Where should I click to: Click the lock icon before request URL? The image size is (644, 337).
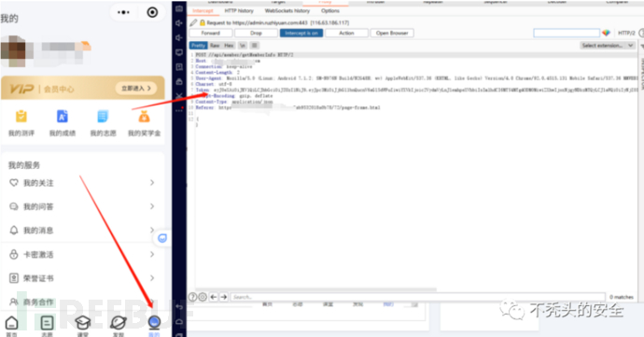(x=203, y=22)
